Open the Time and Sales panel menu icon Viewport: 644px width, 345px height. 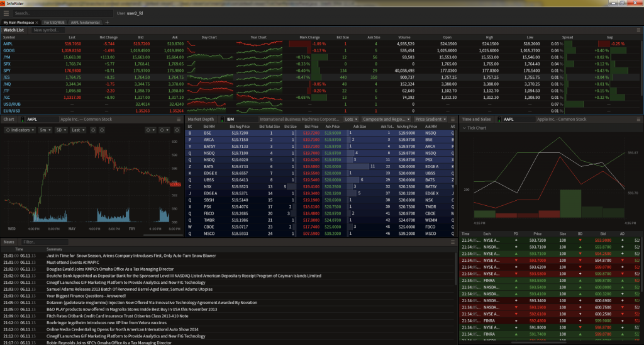pos(638,118)
